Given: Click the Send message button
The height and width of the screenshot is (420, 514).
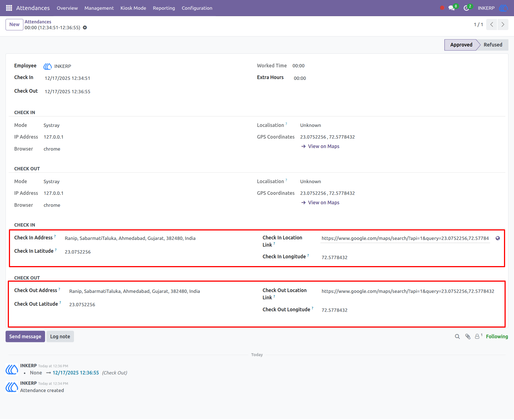Looking at the screenshot, I should tap(25, 337).
